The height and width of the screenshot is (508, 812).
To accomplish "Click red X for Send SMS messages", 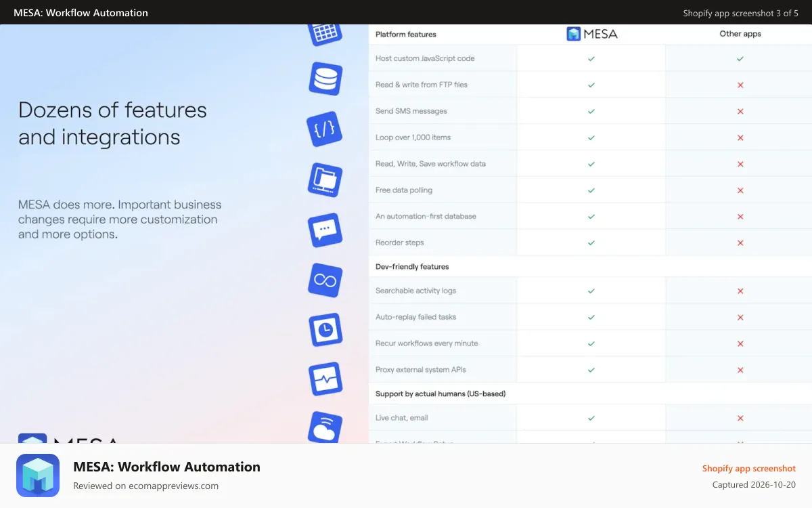I will 740,111.
